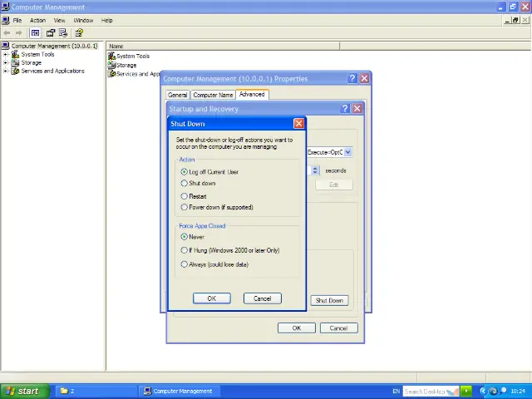Select If Hung (Windows 2000 or later Only)
Image resolution: width=532 pixels, height=399 pixels.
click(184, 250)
